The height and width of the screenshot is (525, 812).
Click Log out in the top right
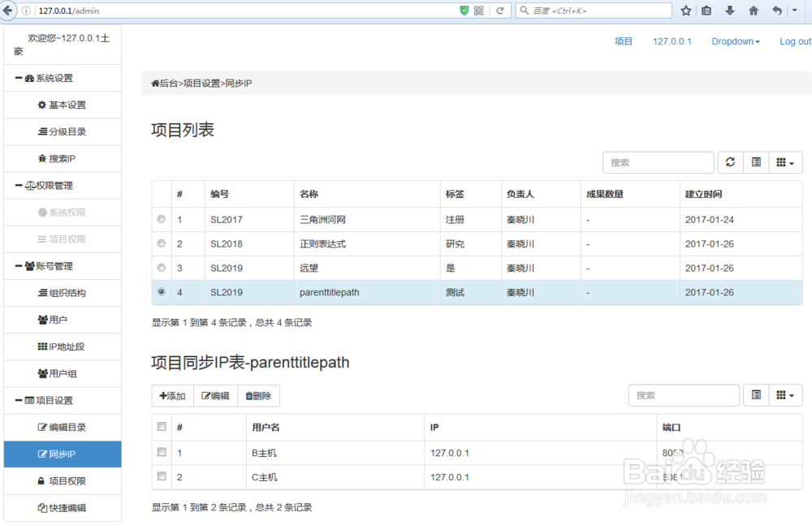click(794, 41)
